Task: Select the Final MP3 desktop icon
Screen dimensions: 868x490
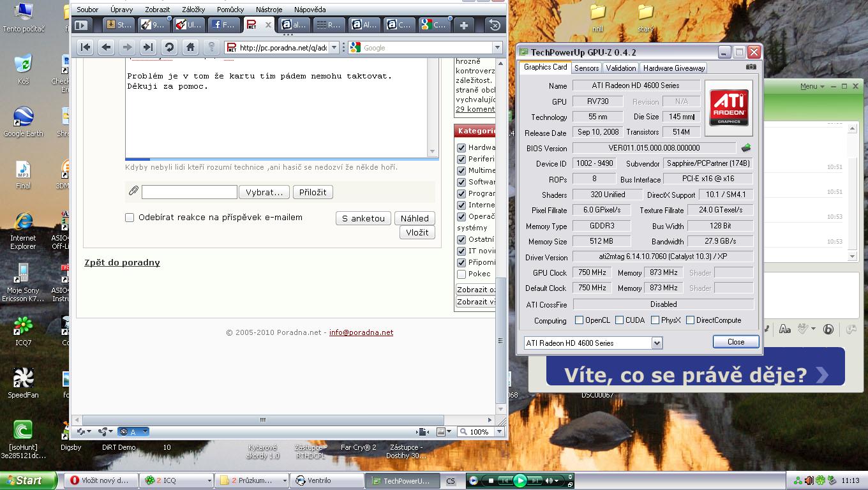Action: click(23, 174)
